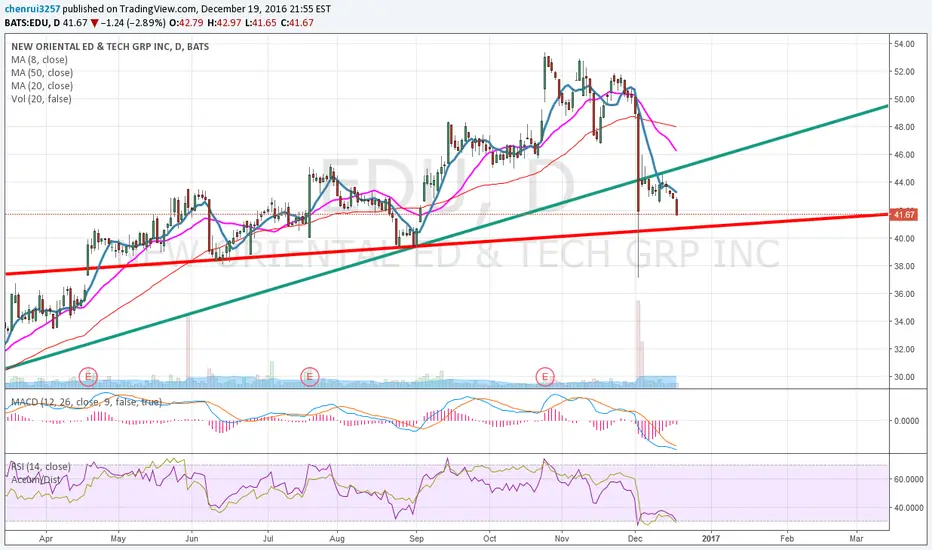Click the current price tag 41.67 on the axis

(903, 215)
